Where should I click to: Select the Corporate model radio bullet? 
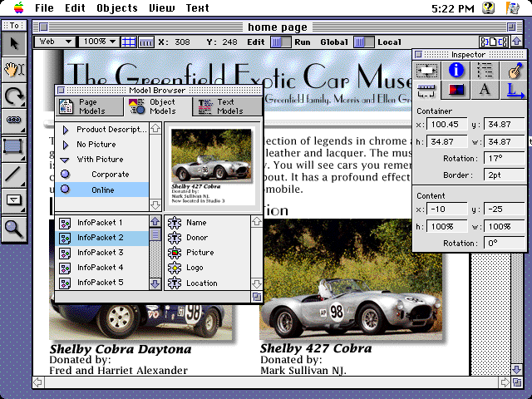[x=65, y=174]
